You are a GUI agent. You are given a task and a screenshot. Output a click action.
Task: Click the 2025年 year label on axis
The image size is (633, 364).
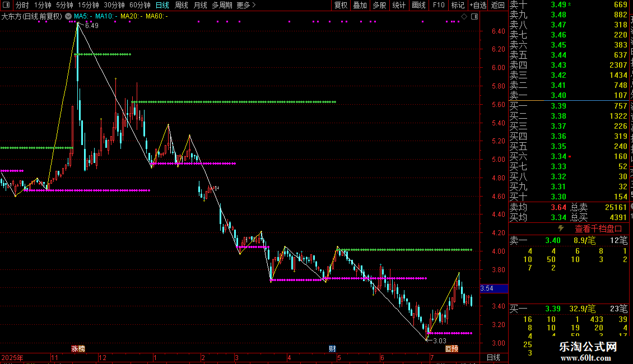[12, 357]
